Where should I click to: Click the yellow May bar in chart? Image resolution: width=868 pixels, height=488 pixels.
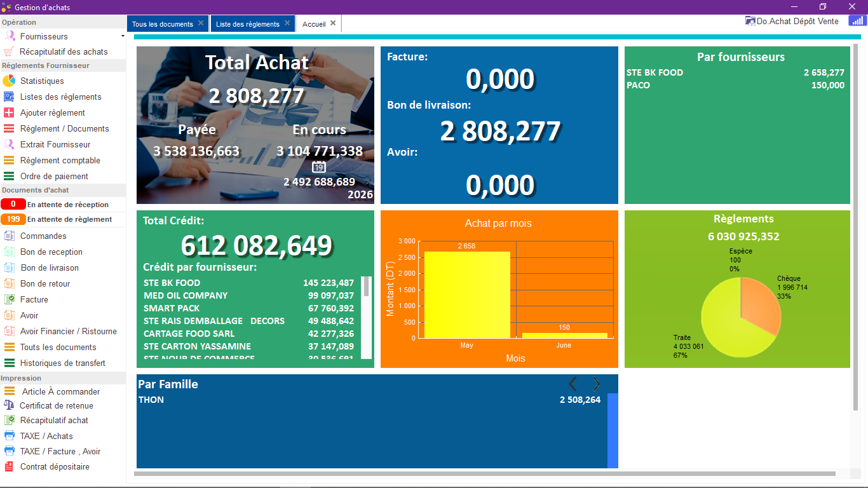coord(467,295)
